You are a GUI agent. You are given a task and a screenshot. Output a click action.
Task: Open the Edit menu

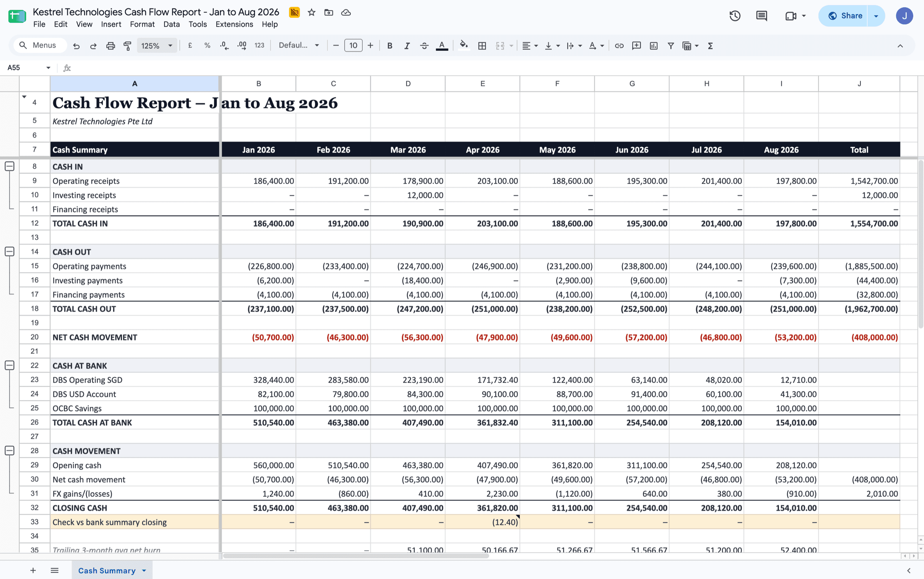(60, 24)
